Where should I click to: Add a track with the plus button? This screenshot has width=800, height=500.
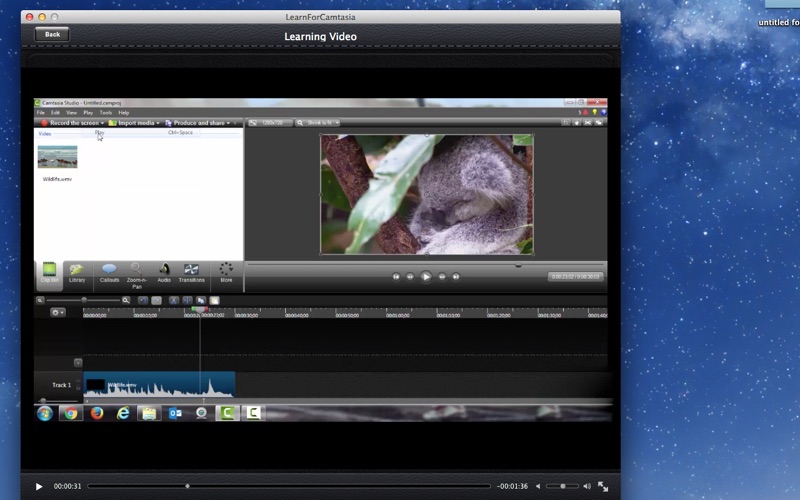(x=78, y=363)
